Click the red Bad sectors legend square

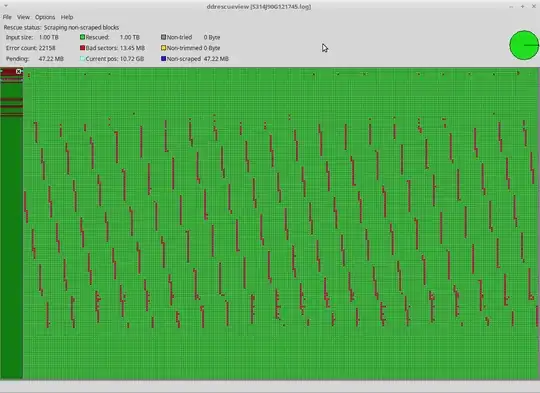click(x=82, y=48)
